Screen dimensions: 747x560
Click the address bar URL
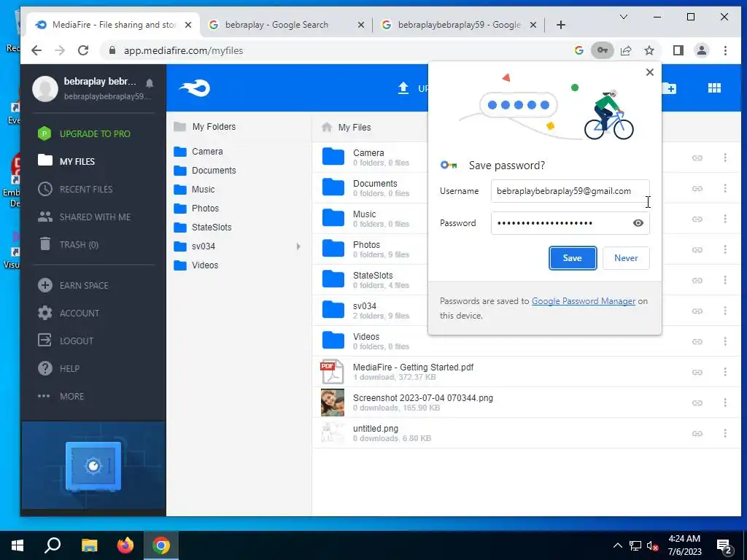[x=183, y=50]
